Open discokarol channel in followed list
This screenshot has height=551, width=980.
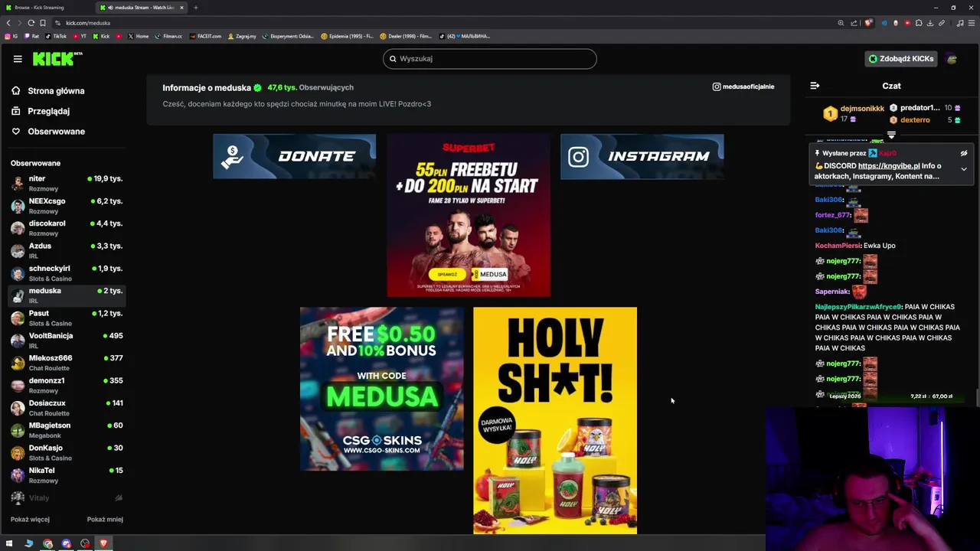(x=67, y=228)
